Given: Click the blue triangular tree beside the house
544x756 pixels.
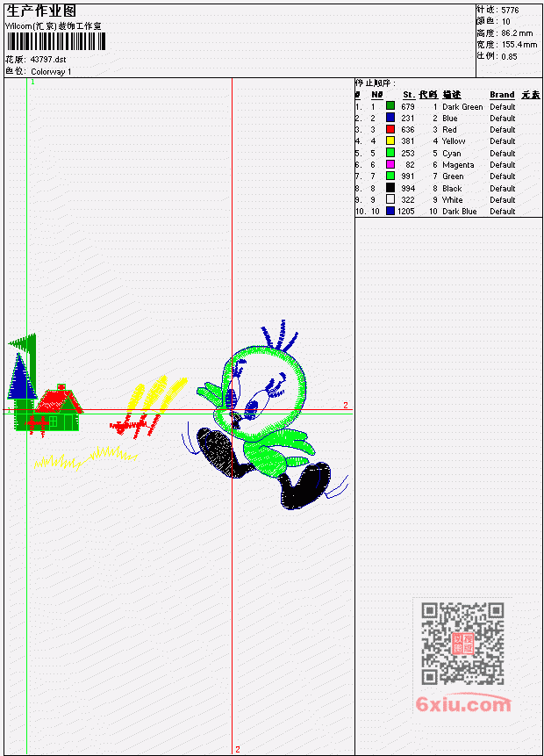Looking at the screenshot, I should (x=20, y=378).
